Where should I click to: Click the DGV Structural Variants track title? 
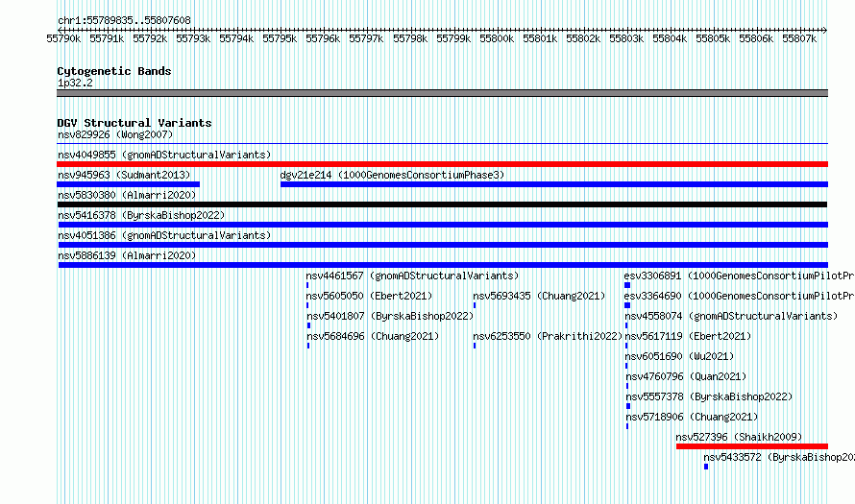(134, 123)
